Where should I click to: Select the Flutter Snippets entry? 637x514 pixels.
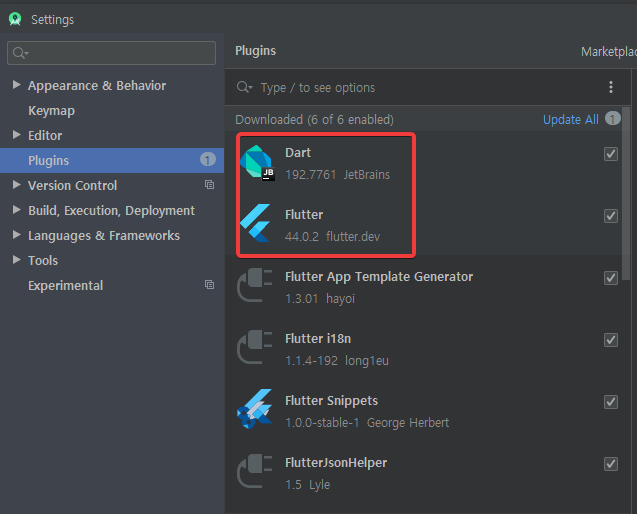(331, 401)
